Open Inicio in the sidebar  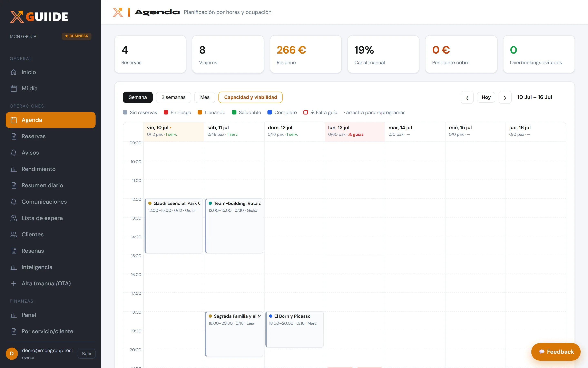51,72
